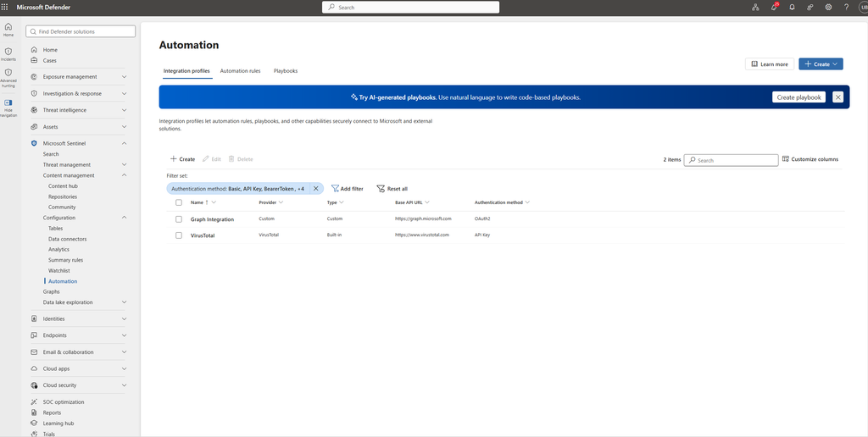Screen dimensions: 868x437
Task: Click the Endpoints icon in sidebar
Action: (34, 335)
